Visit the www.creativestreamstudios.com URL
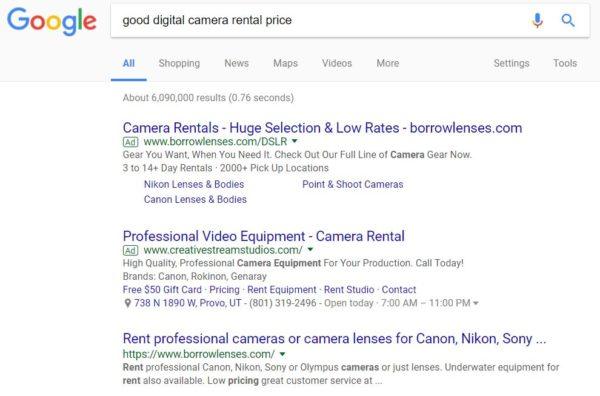The width and height of the screenshot is (600, 396). 223,250
